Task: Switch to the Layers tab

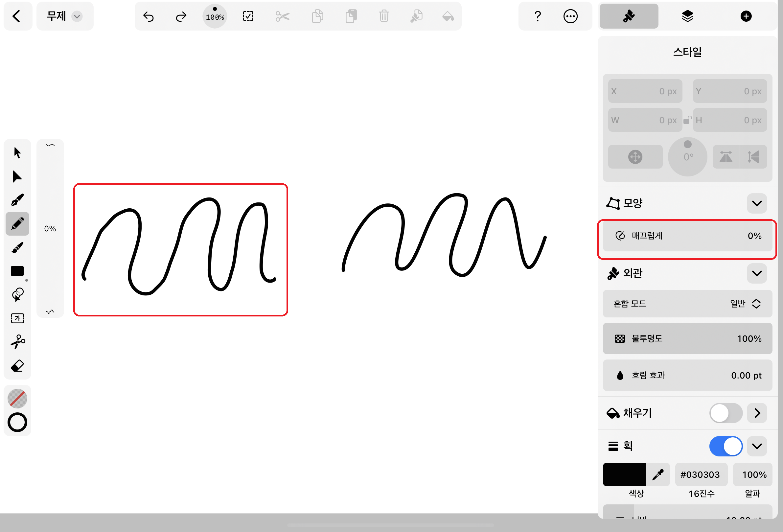Action: click(x=687, y=16)
